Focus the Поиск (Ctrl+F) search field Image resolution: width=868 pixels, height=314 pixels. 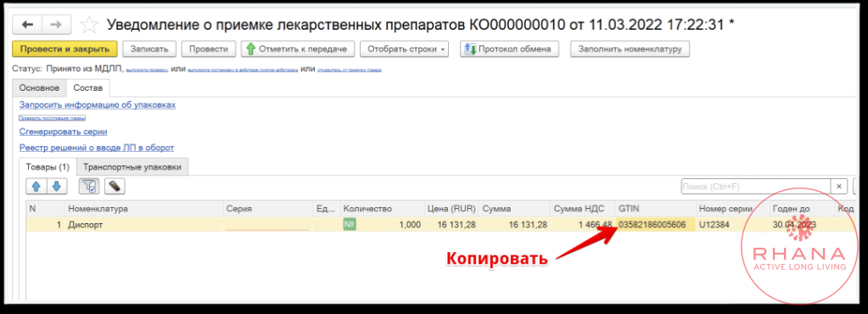[x=756, y=186]
